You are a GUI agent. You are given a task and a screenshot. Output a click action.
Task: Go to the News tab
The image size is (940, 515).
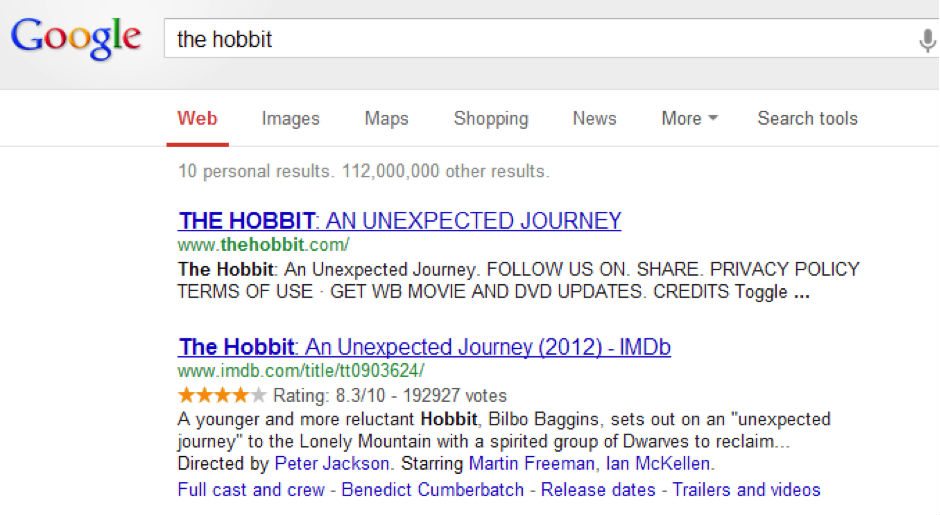(594, 118)
